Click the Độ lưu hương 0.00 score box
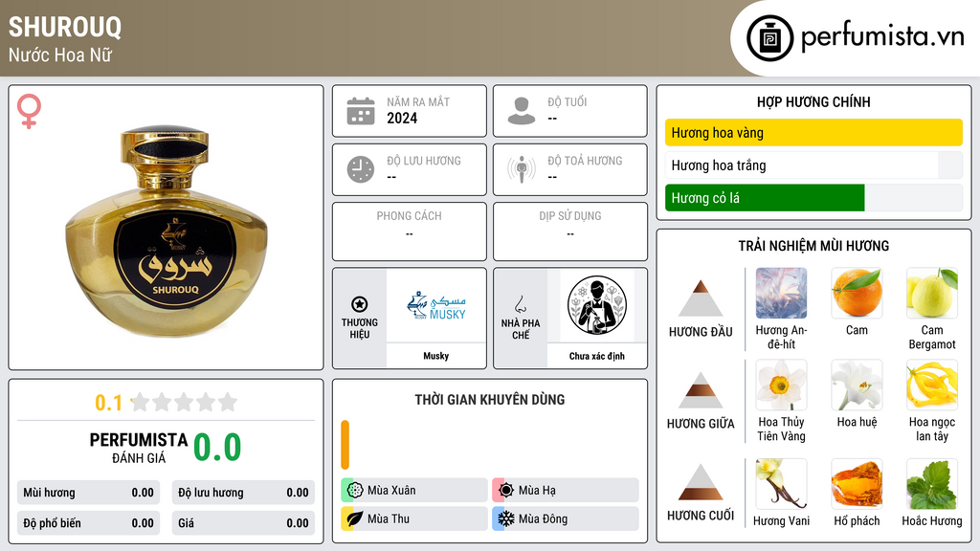This screenshot has width=980, height=551. tap(243, 493)
